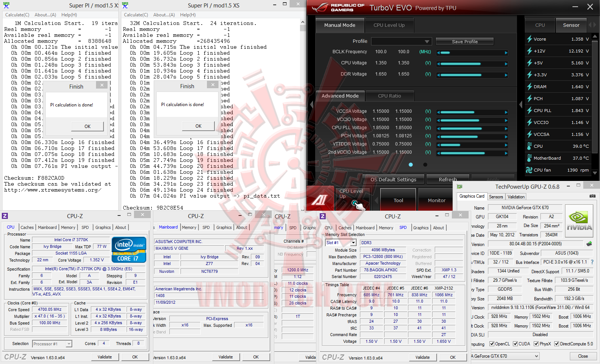Switch to the CPU Level Up tab beside Manual Mode
The height and width of the screenshot is (364, 600).
(389, 25)
